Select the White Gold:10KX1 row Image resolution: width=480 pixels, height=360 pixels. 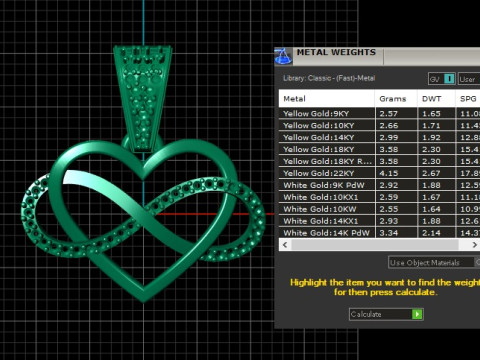click(x=379, y=197)
